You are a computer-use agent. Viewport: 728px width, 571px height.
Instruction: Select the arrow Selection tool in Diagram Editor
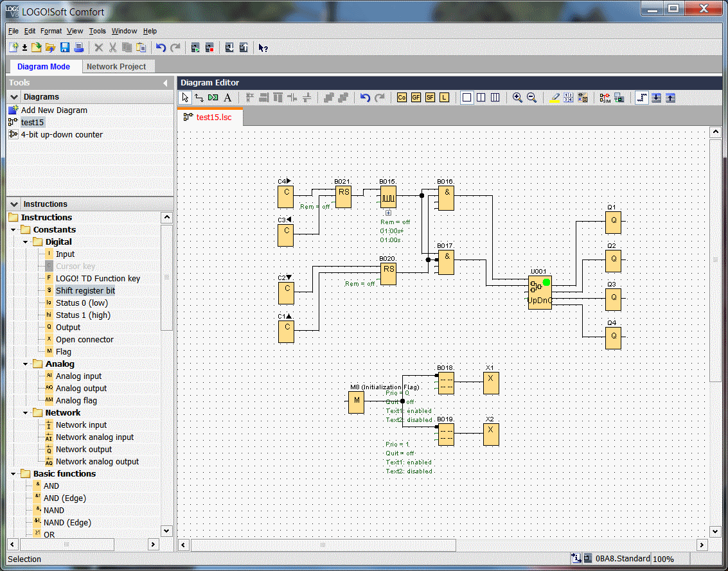coord(185,98)
